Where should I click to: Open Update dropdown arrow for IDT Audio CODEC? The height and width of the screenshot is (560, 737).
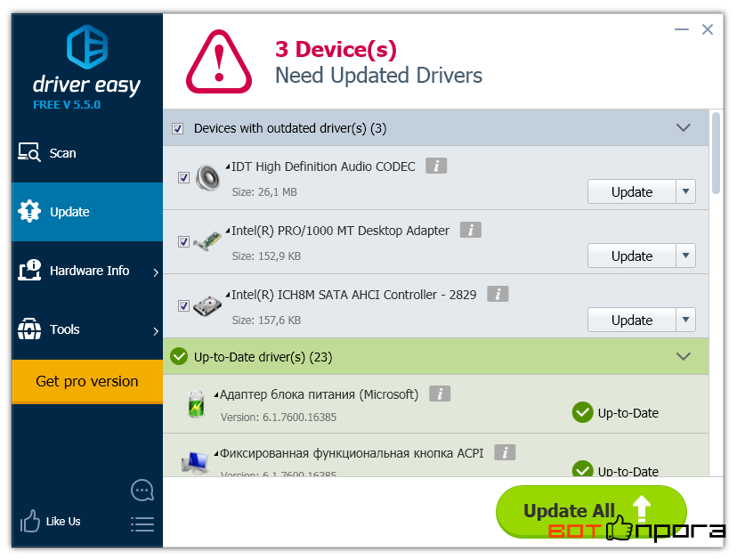[685, 191]
